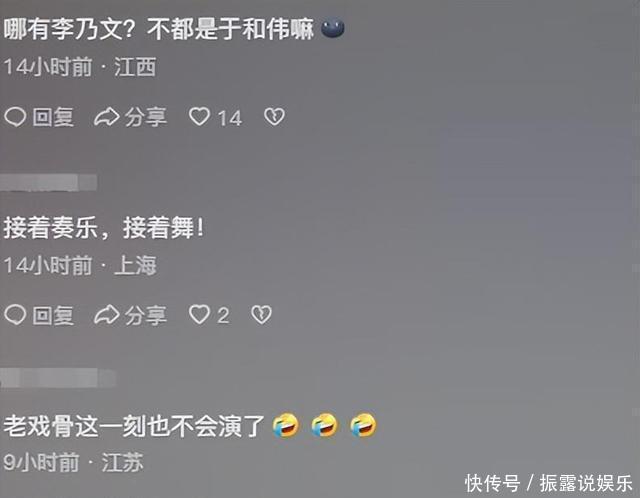
Task: Click the first laughing-crying emoji
Action: (286, 425)
